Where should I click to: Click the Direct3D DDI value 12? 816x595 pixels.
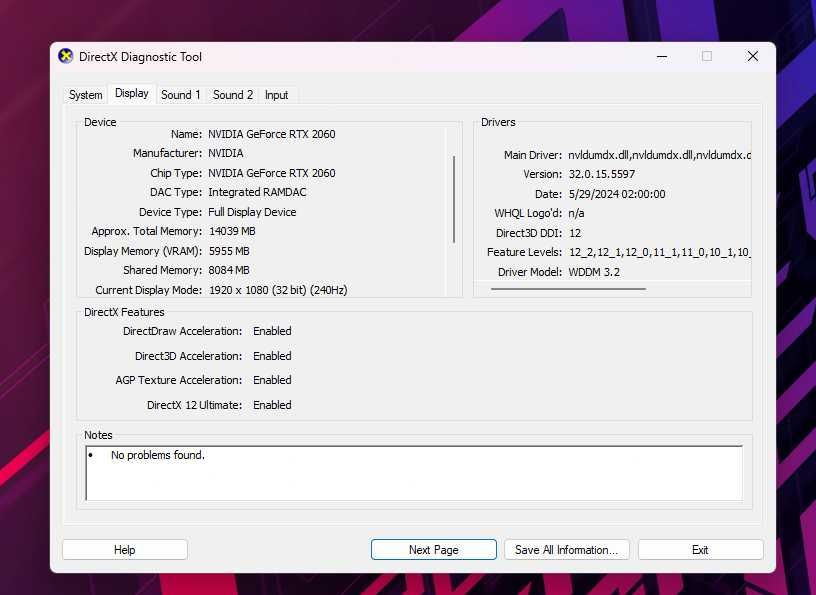575,233
